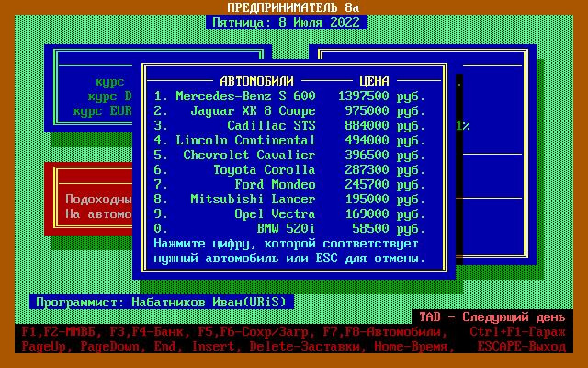Choose the Chevrolet Cavalier entry
588x368 pixels.
[x=289, y=155]
